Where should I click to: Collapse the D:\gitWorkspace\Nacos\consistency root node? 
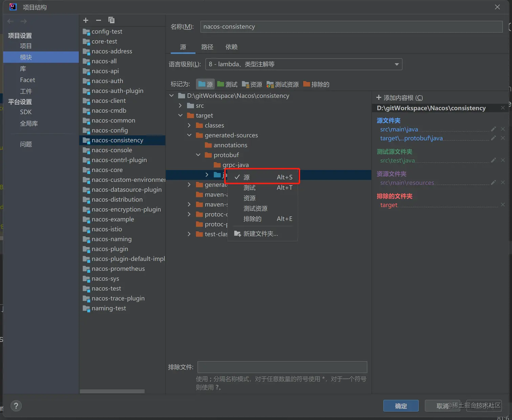point(172,96)
